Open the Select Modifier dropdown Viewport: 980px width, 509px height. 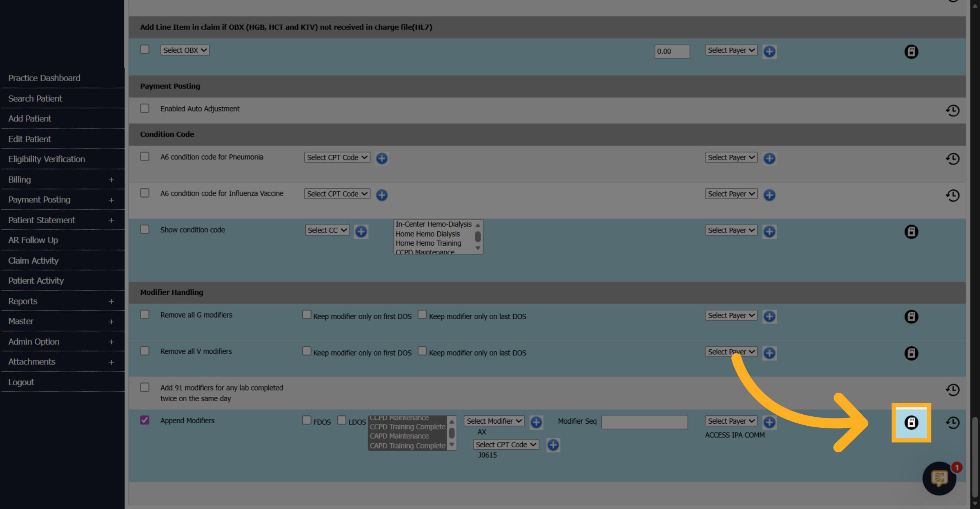tap(494, 421)
